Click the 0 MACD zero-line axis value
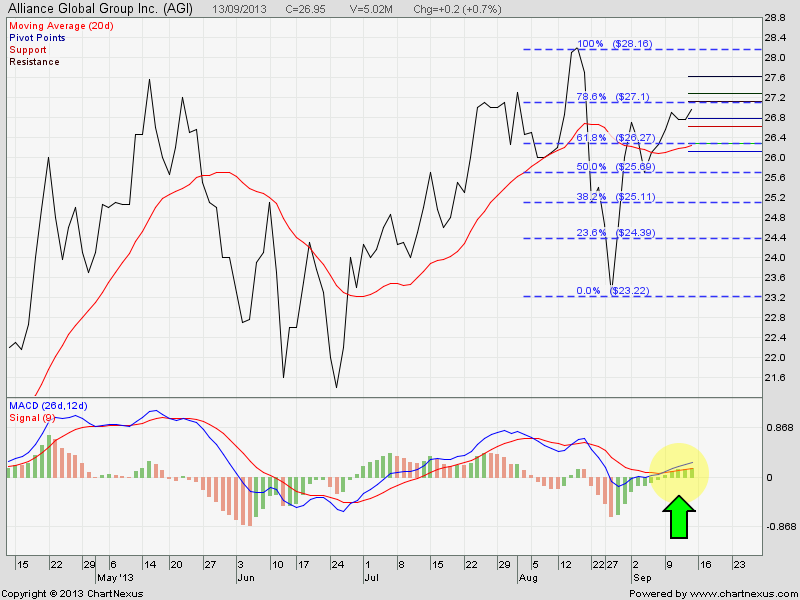The width and height of the screenshot is (800, 600). (x=769, y=478)
